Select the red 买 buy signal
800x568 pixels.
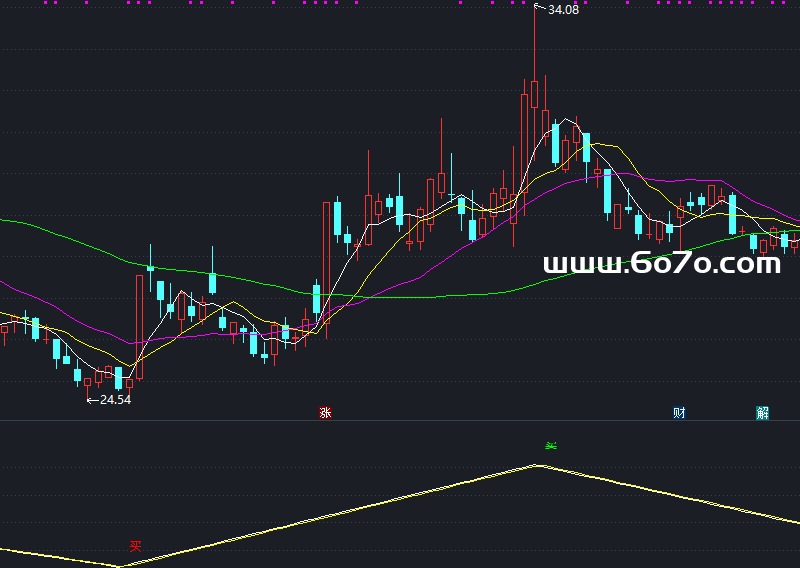135,547
